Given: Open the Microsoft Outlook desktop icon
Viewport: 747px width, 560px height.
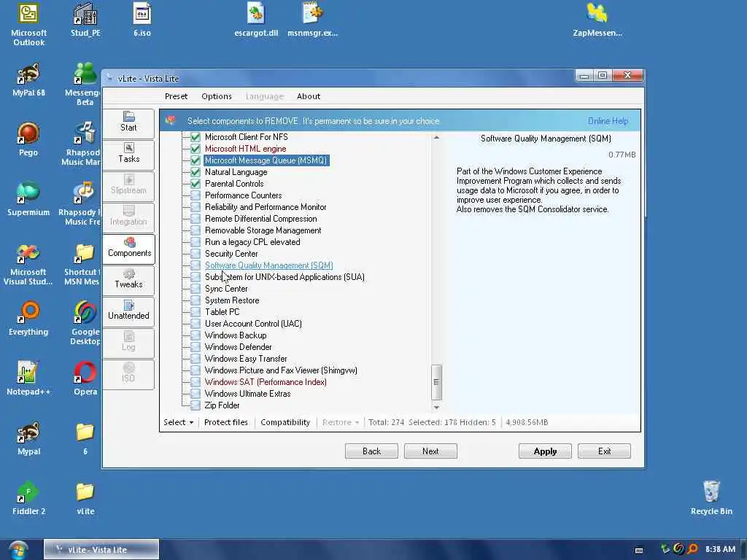Looking at the screenshot, I should pos(28,24).
